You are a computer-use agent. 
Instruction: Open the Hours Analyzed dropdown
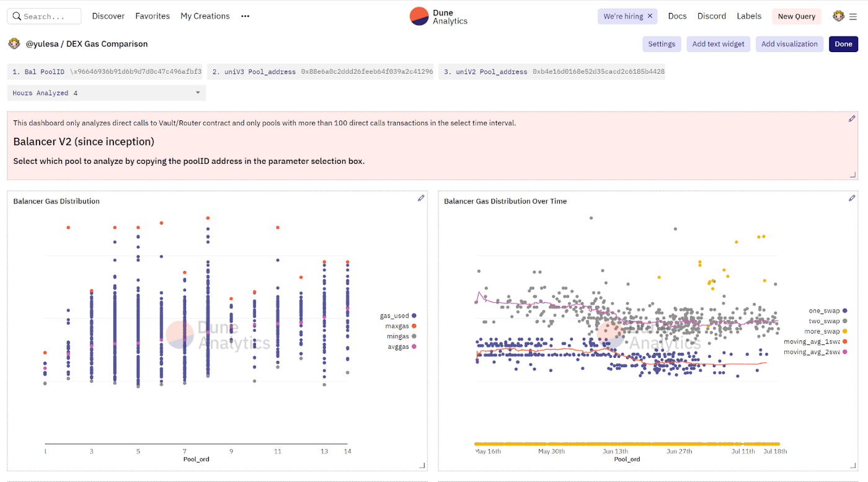[107, 93]
